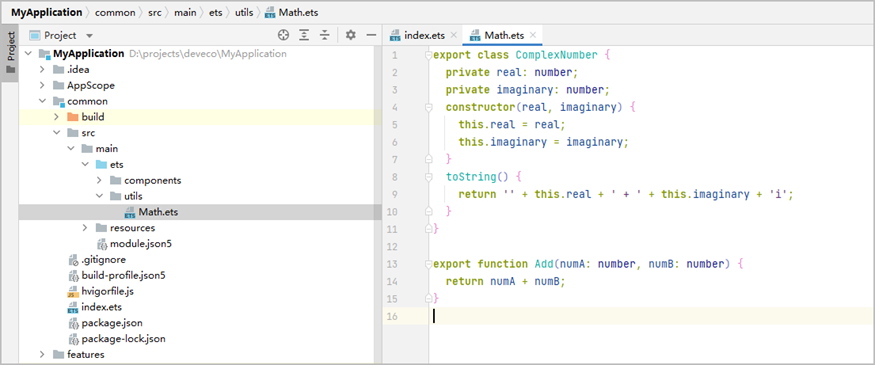
Task: Collapse the utils folder
Action: 99,196
